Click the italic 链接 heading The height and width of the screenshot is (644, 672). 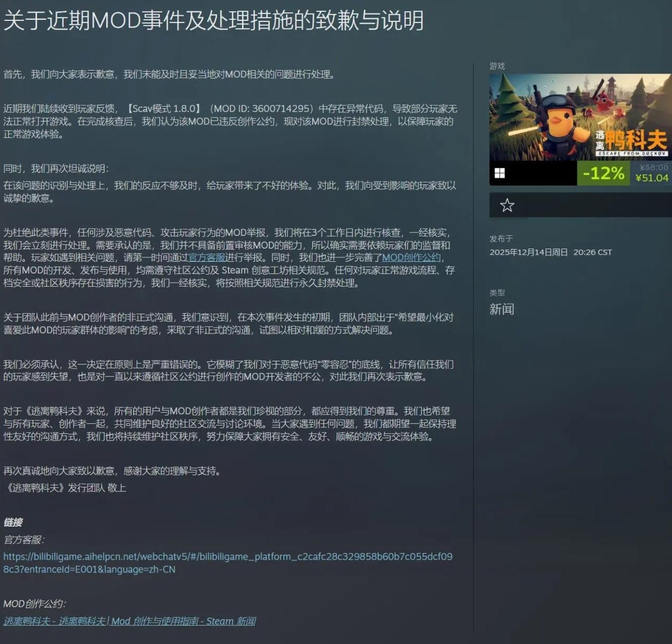(13, 523)
